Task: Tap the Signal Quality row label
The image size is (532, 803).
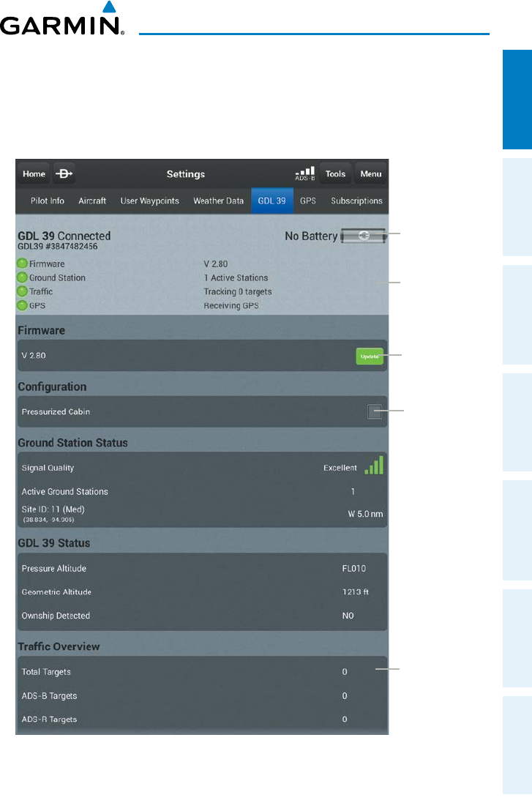Action: click(48, 468)
